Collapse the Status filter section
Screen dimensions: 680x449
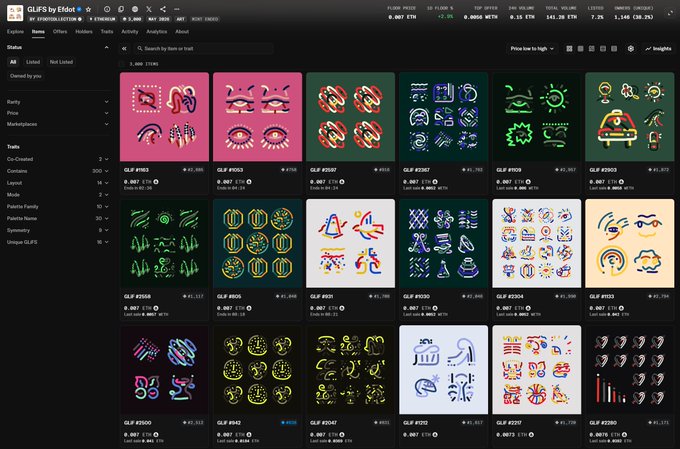point(107,47)
